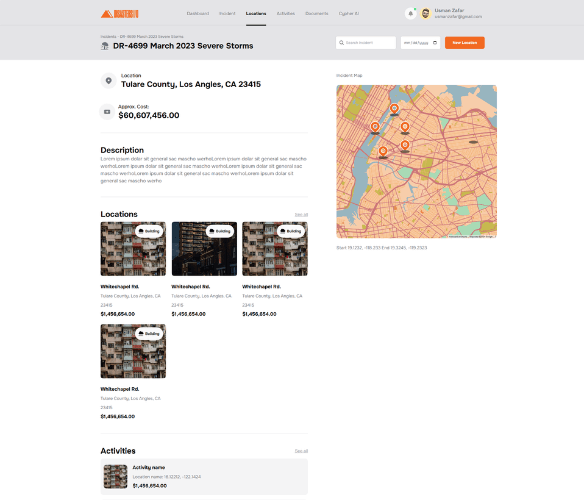Focus the Search incident input field

point(366,43)
